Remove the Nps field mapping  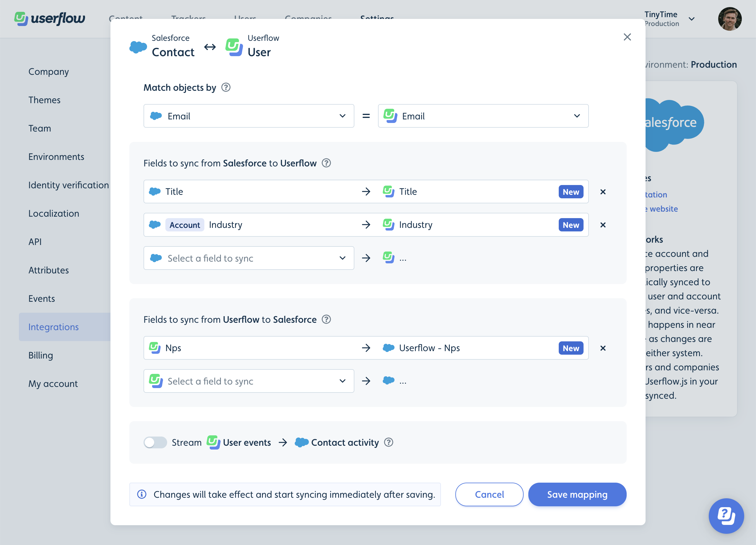pos(603,348)
